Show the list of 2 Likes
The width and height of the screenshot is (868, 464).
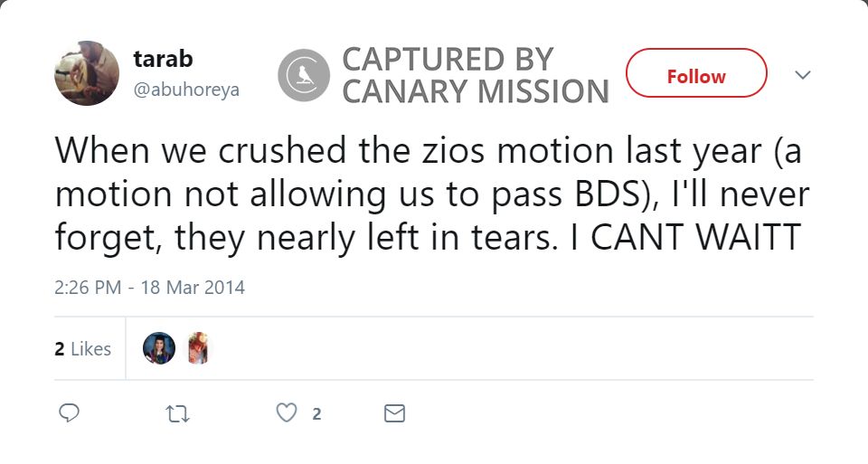coord(82,348)
